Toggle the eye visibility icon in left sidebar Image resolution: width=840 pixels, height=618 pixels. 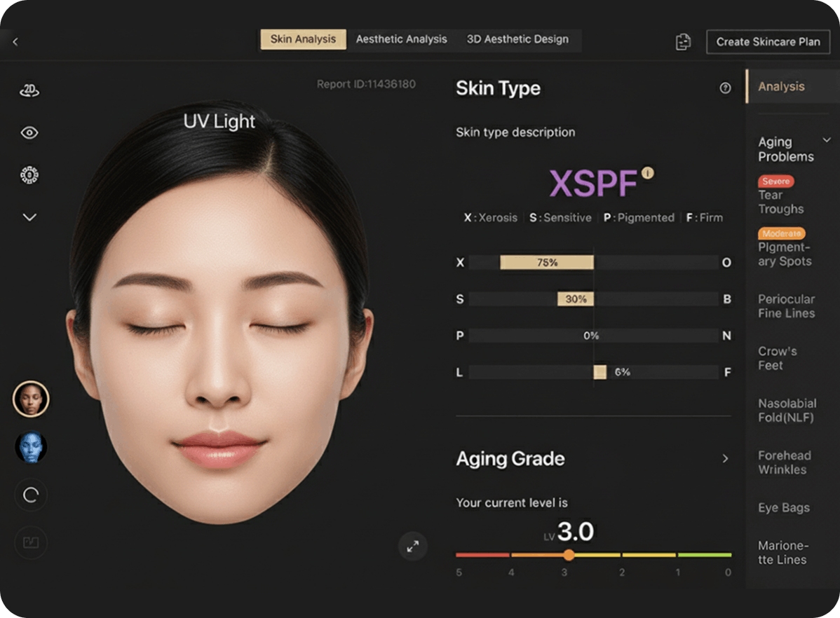[29, 132]
